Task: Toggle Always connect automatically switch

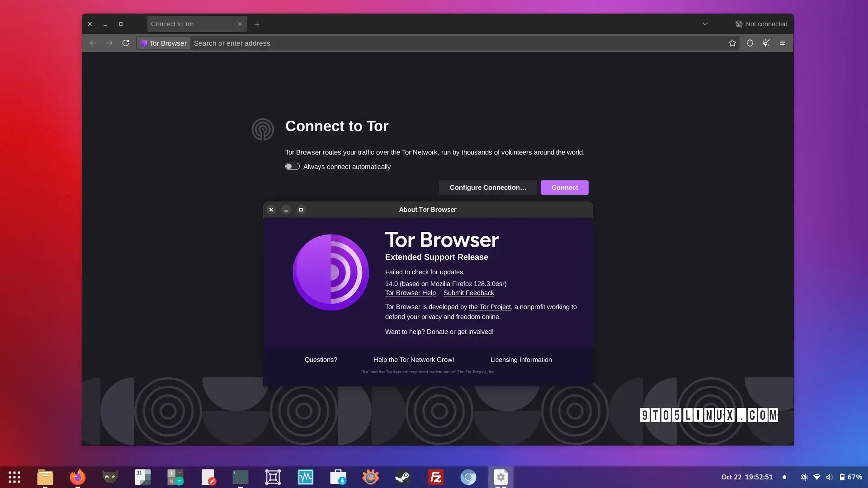Action: point(292,166)
